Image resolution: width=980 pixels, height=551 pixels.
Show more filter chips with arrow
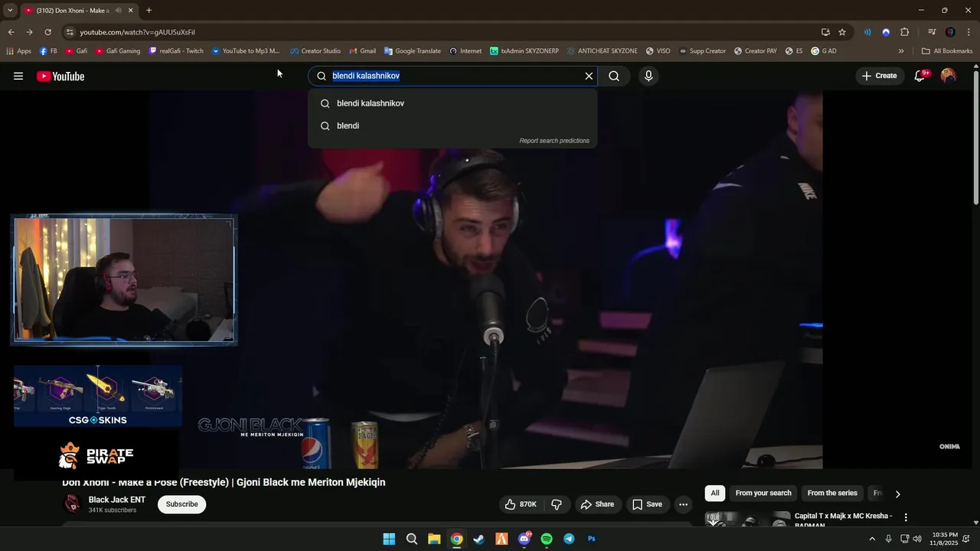[x=897, y=494]
